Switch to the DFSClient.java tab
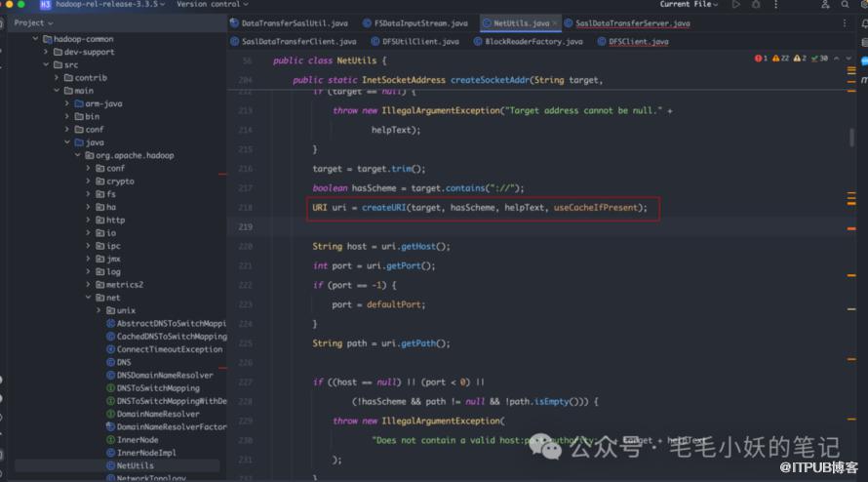 638,42
